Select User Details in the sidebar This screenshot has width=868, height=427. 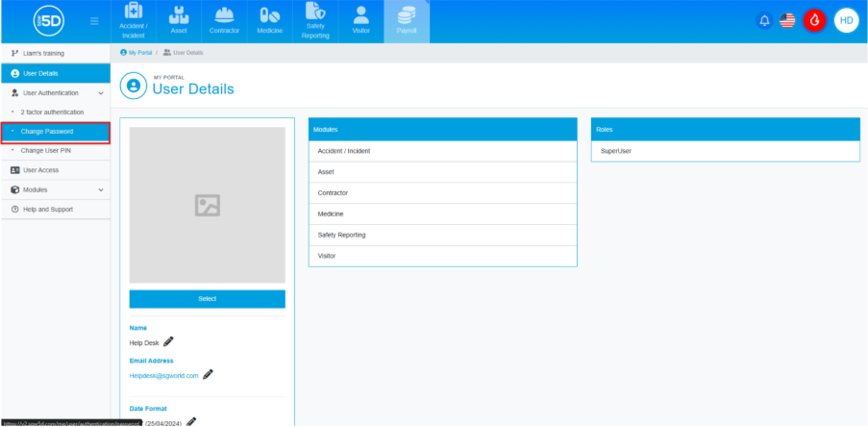[56, 73]
